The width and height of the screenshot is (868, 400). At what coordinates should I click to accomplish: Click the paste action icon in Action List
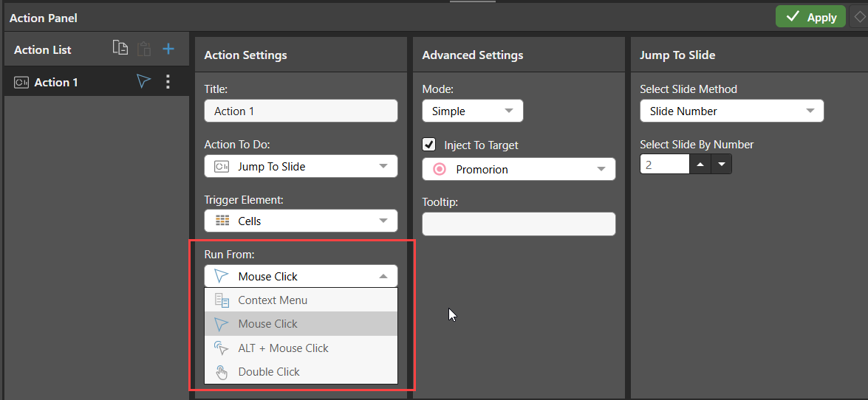click(144, 49)
